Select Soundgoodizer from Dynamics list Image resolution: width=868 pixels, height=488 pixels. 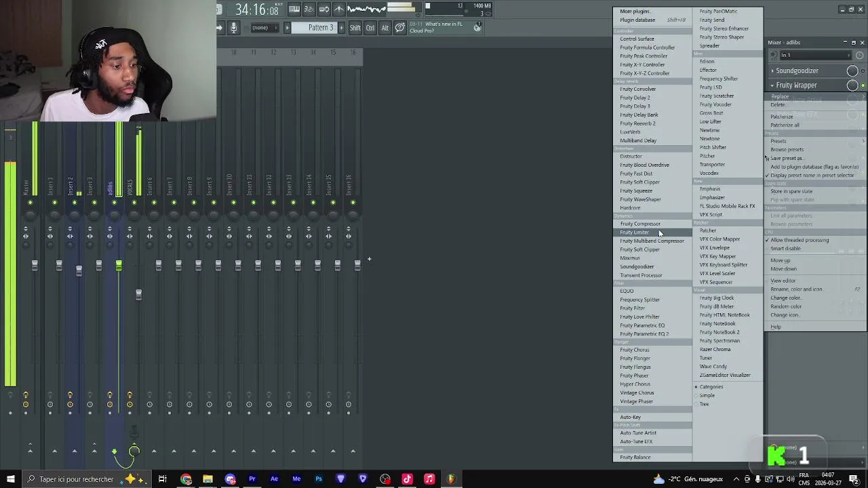[652, 266]
